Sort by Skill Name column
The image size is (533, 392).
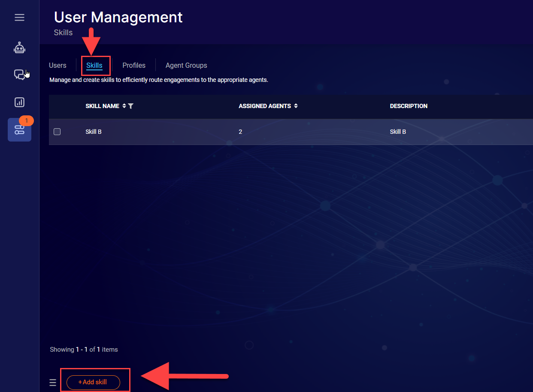coord(124,106)
